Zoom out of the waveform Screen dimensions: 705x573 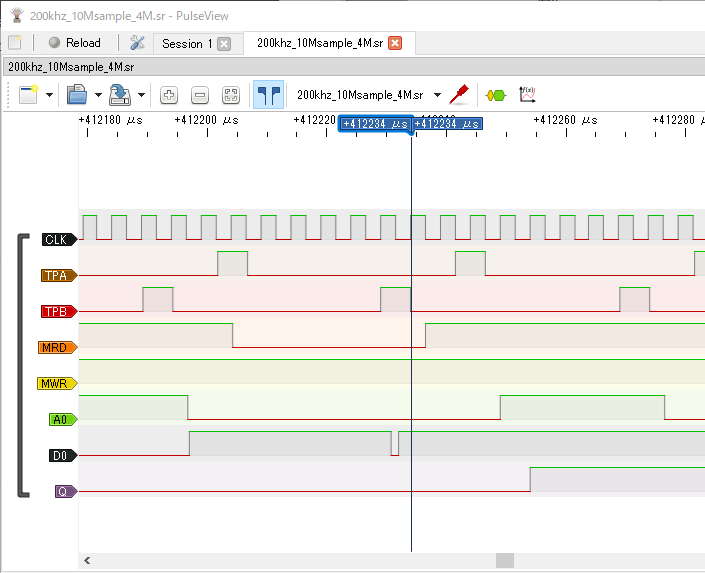point(200,95)
